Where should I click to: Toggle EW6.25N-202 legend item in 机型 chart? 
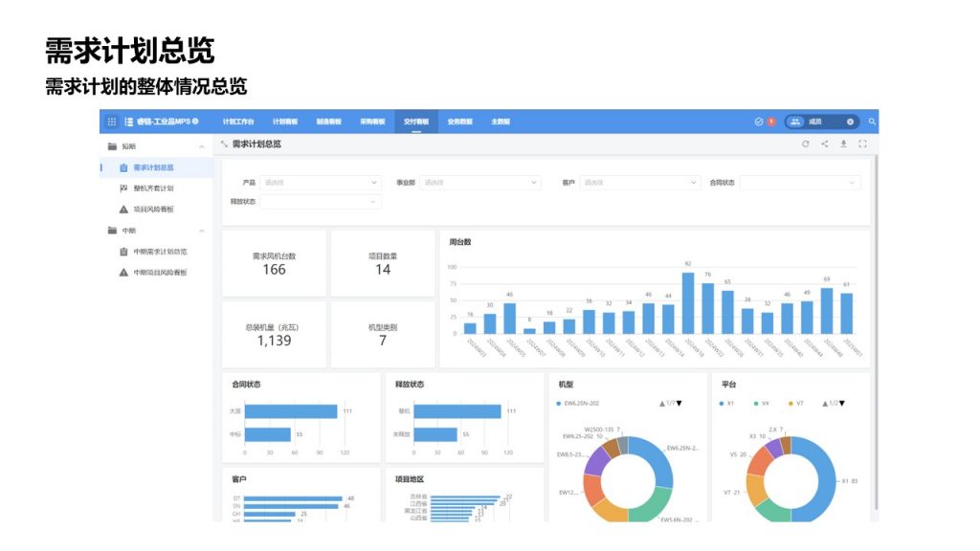pyautogui.click(x=577, y=404)
